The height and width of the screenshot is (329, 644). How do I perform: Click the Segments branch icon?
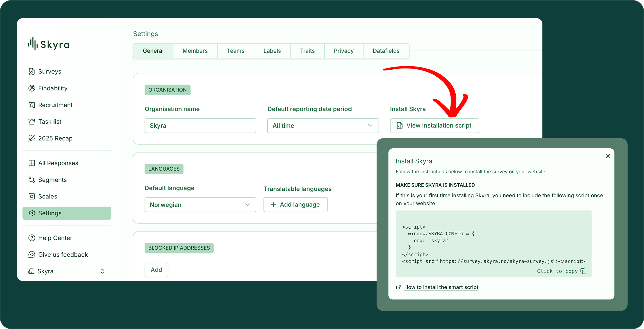tap(32, 180)
